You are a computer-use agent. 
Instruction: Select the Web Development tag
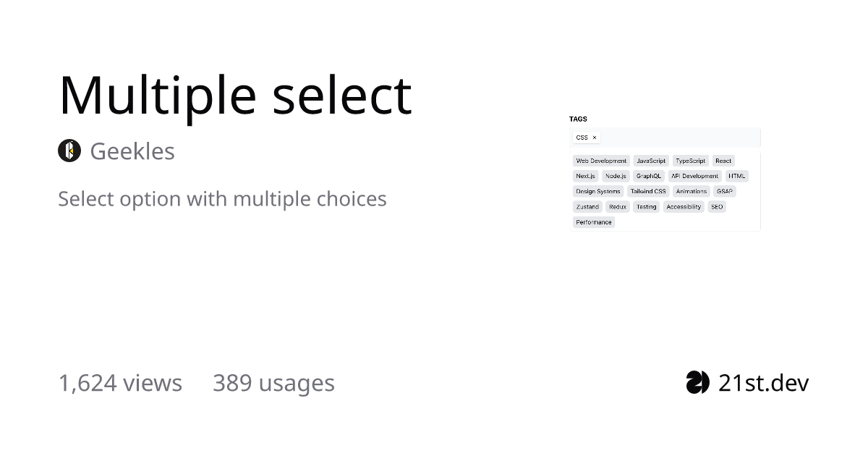(601, 161)
